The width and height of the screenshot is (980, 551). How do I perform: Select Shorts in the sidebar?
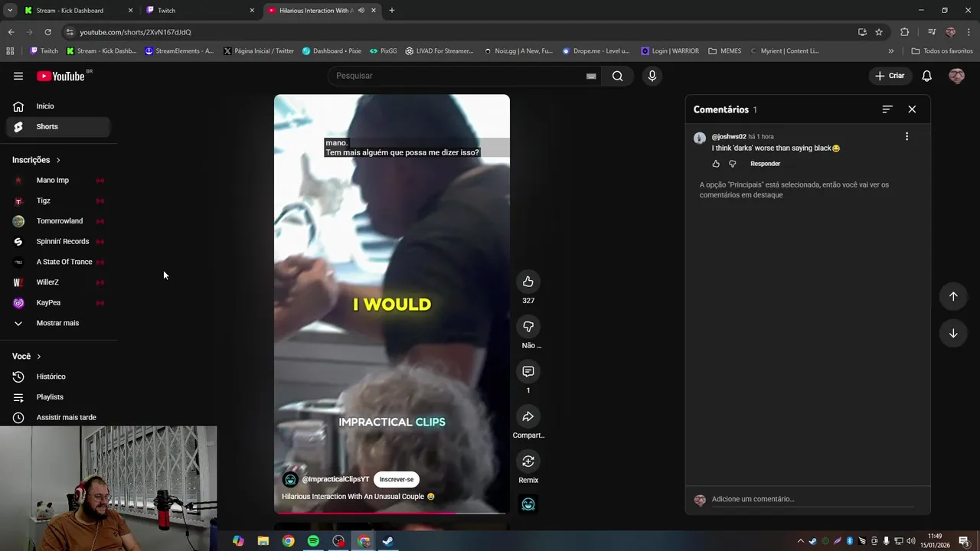click(x=58, y=126)
